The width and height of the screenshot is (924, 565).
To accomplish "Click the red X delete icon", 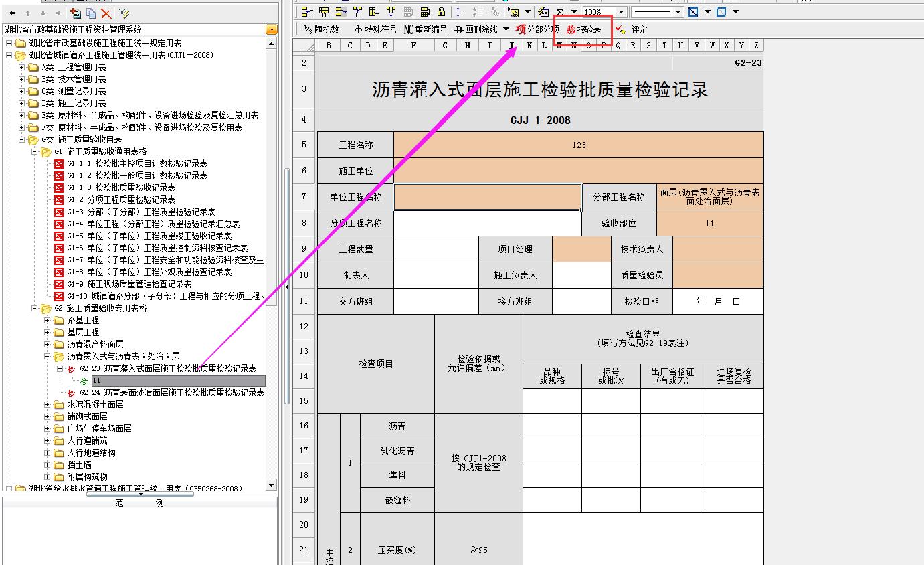I will point(106,13).
